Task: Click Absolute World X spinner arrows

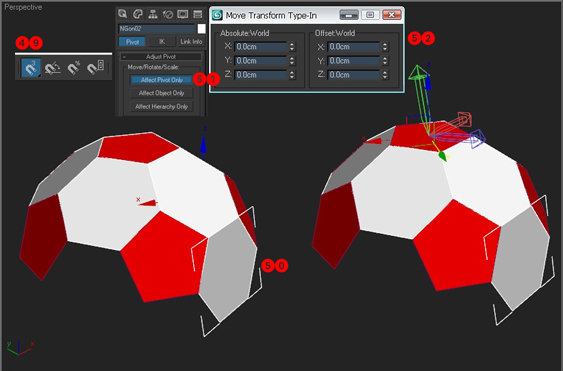Action: 292,47
